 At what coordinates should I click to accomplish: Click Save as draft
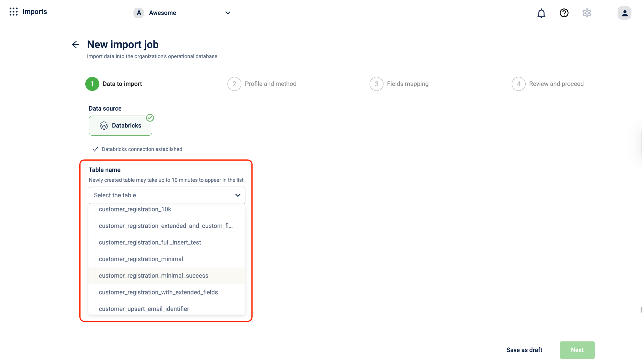point(524,350)
